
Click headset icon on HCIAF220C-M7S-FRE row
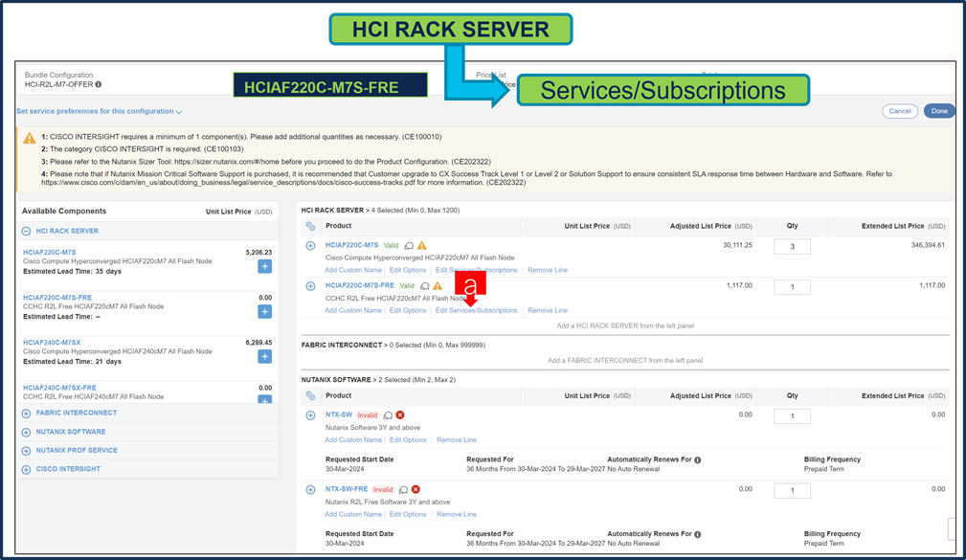point(424,286)
